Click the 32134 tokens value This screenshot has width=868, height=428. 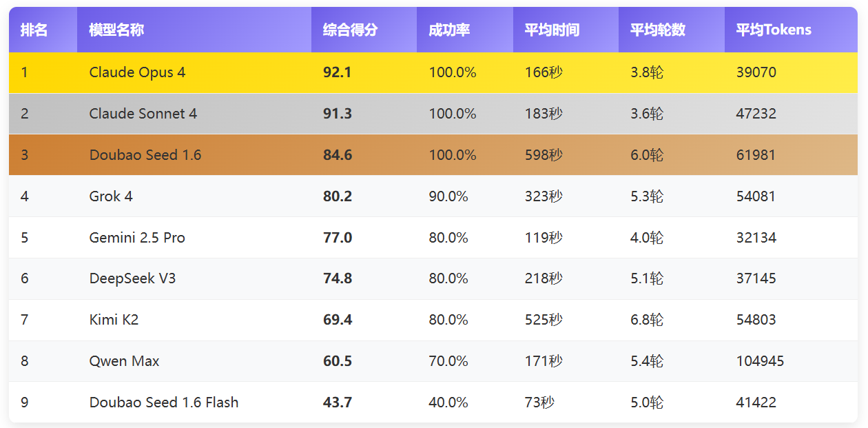(756, 238)
